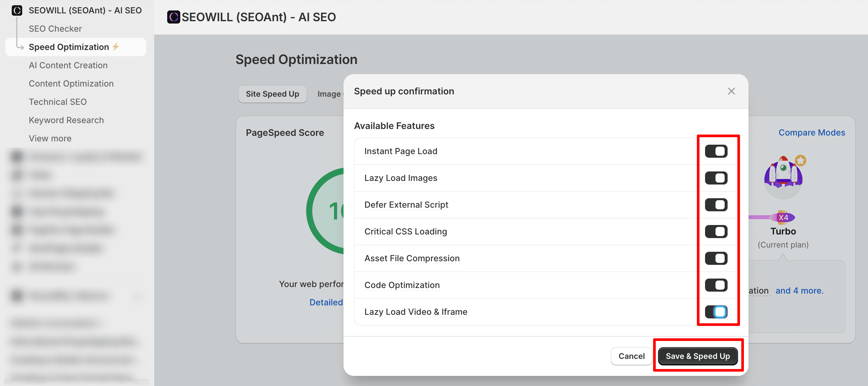Open SEO Checker menu item
The height and width of the screenshot is (386, 868).
[55, 29]
